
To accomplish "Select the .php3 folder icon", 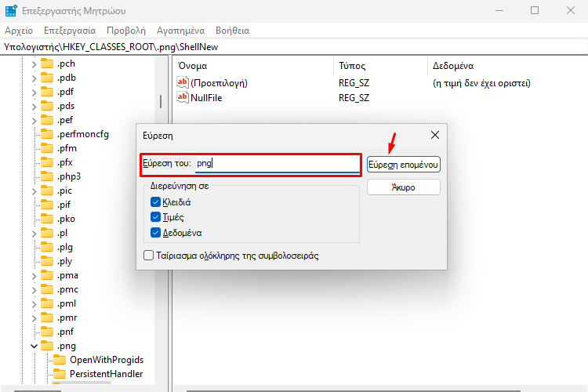I will pos(47,176).
